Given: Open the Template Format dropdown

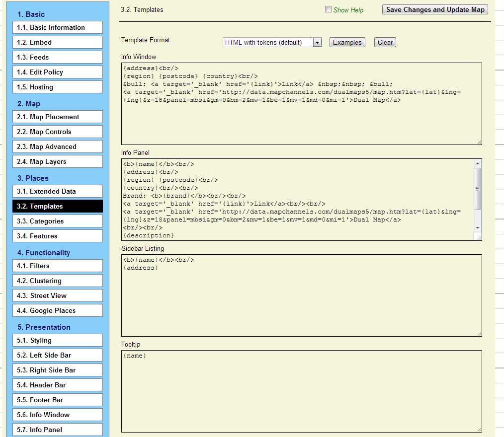Looking at the screenshot, I should [x=272, y=42].
